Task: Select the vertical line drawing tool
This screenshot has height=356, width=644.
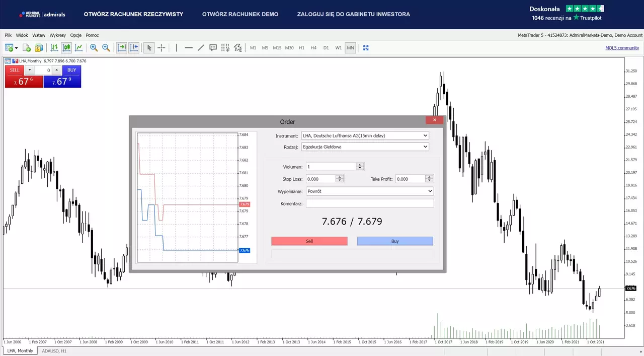Action: [176, 48]
